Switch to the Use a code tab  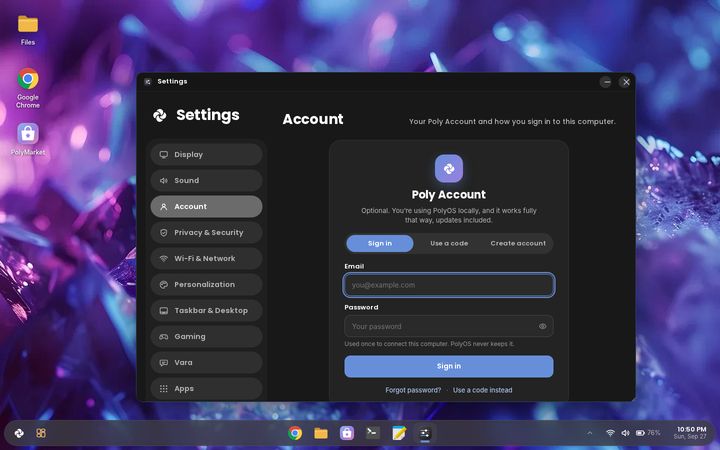click(449, 243)
